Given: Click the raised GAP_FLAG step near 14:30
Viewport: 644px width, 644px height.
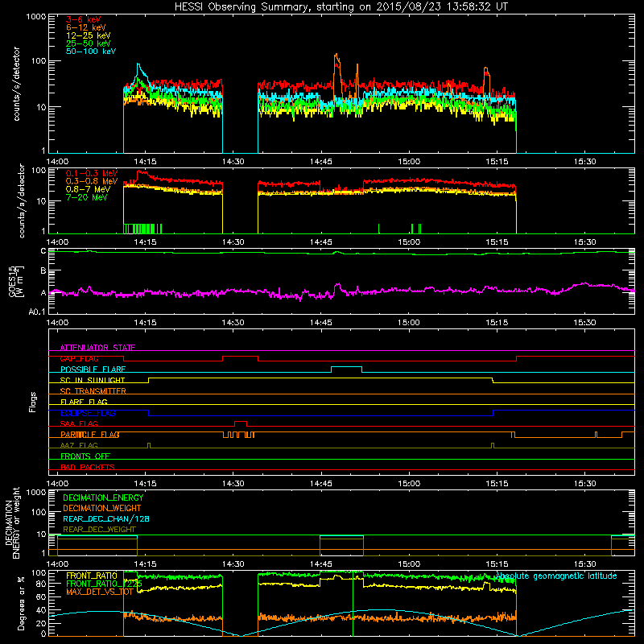Looking at the screenshot, I should (240, 357).
